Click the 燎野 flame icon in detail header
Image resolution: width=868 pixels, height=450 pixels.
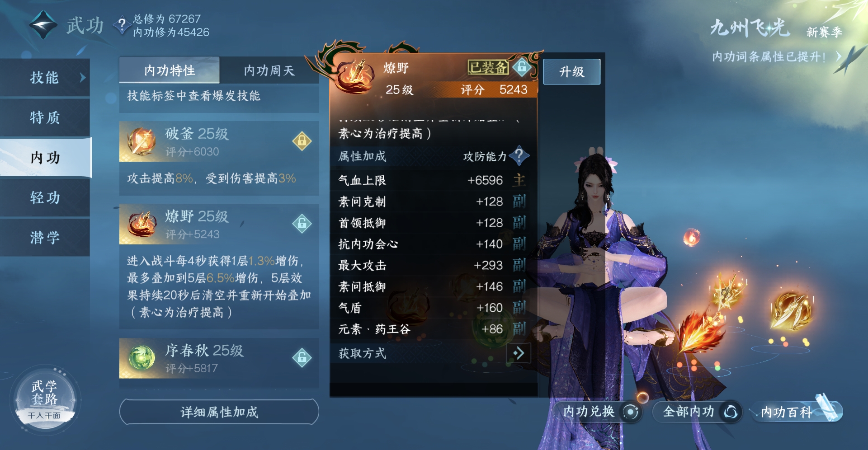(354, 76)
